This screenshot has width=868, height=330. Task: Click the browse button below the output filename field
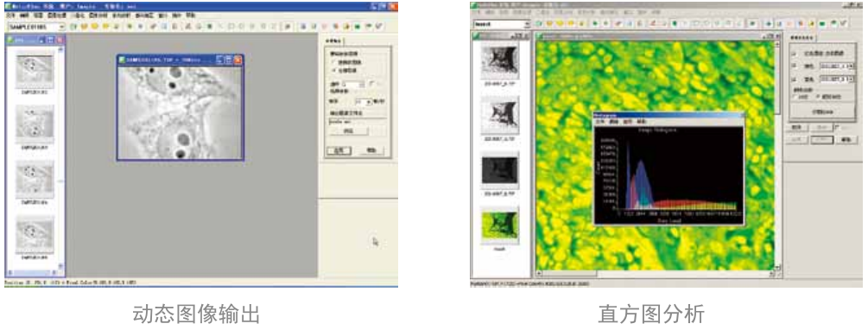click(x=349, y=131)
